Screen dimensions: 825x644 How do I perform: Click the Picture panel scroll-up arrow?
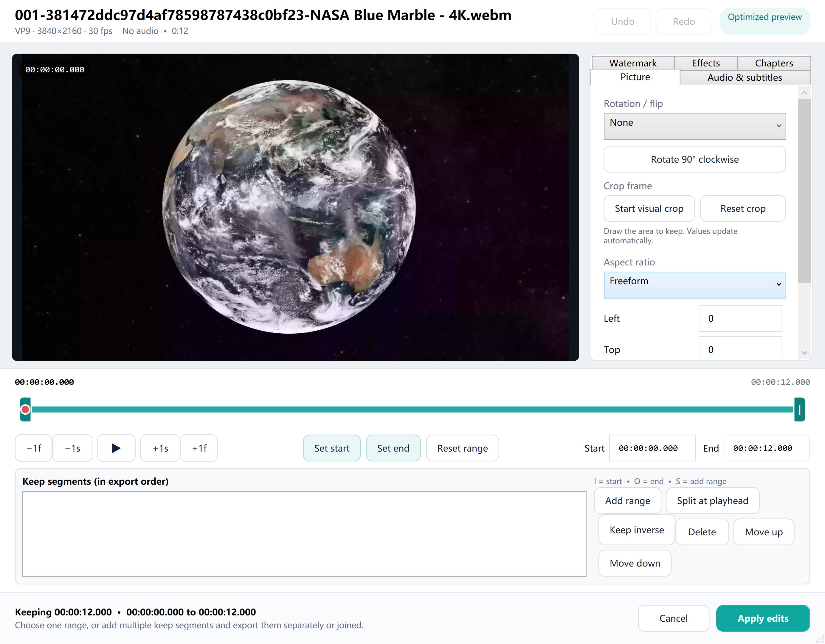804,93
